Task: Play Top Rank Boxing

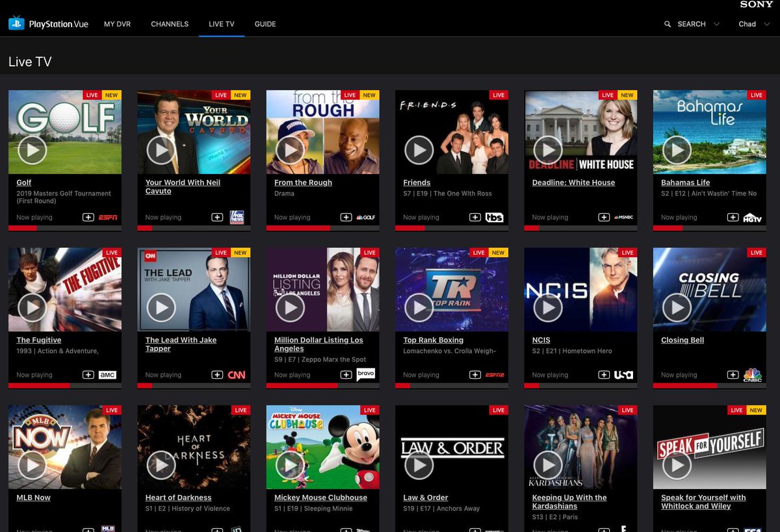Action: click(x=419, y=307)
